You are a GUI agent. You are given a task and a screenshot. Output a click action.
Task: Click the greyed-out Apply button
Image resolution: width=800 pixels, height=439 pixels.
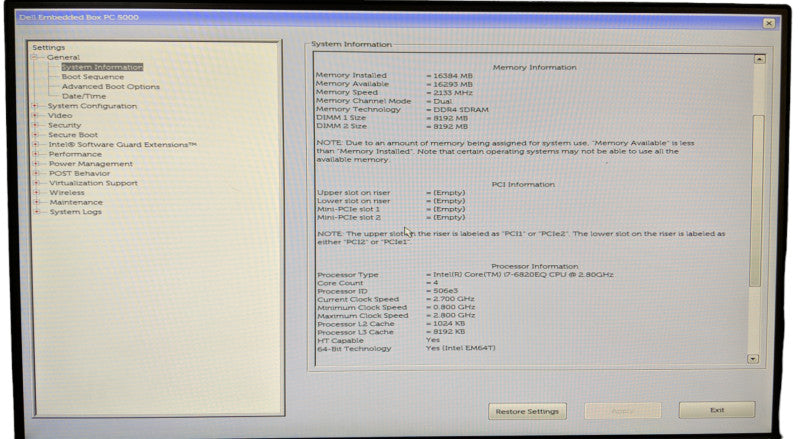[622, 410]
